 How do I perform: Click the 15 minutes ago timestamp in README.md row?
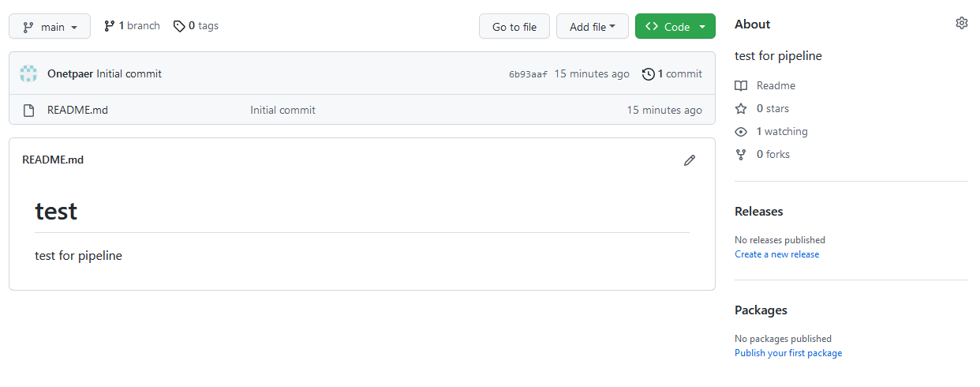[664, 110]
